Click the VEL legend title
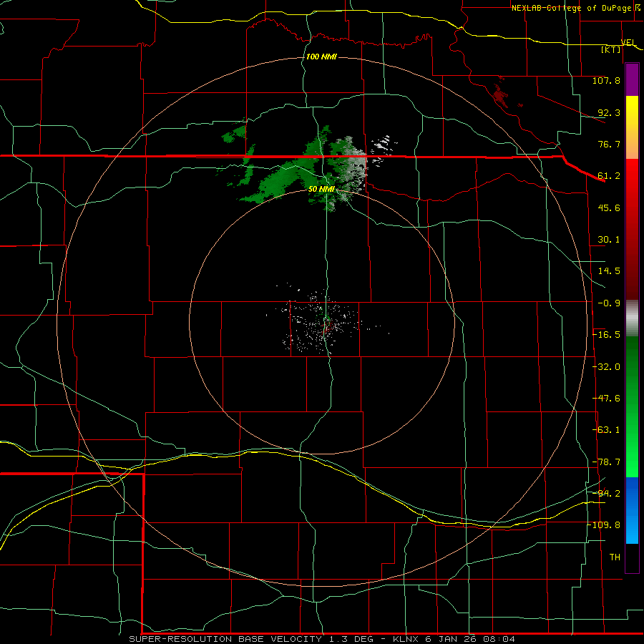The image size is (644, 644). click(628, 42)
